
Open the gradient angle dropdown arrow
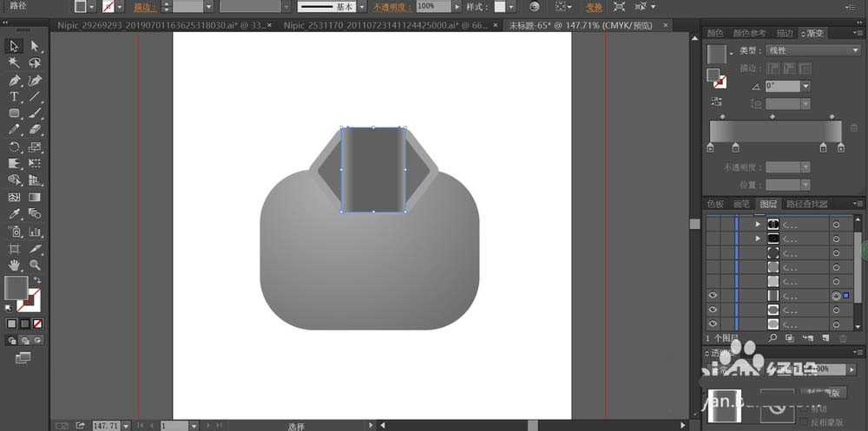pos(806,86)
